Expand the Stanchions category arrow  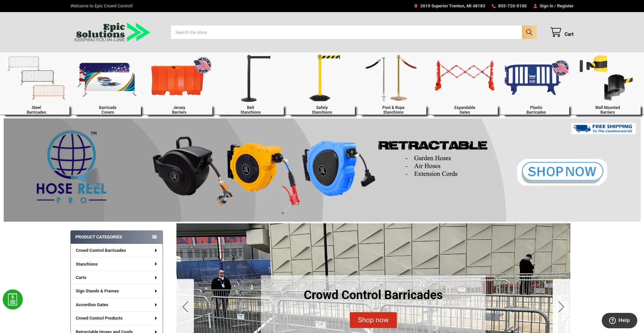pyautogui.click(x=156, y=264)
